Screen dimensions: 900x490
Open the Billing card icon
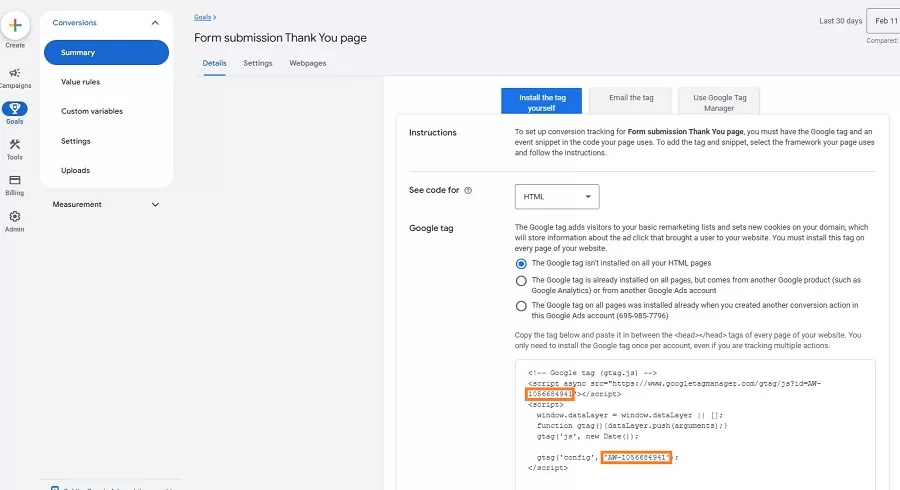pos(15,180)
